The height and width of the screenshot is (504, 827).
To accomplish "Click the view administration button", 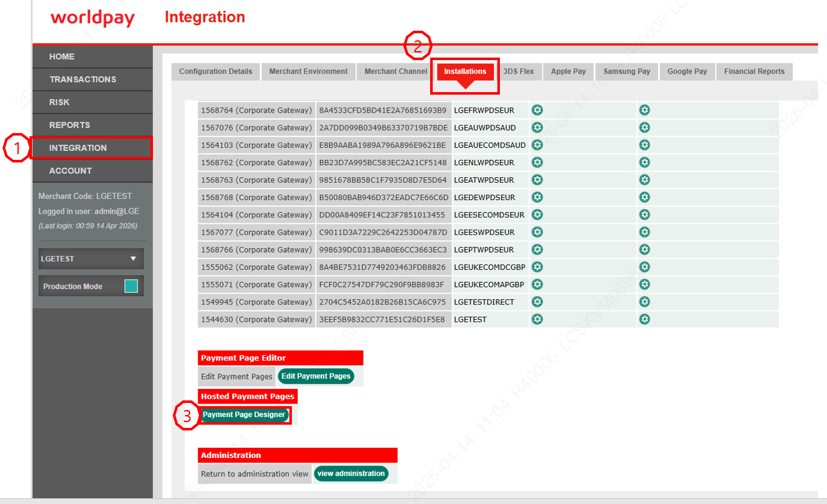I will [351, 474].
